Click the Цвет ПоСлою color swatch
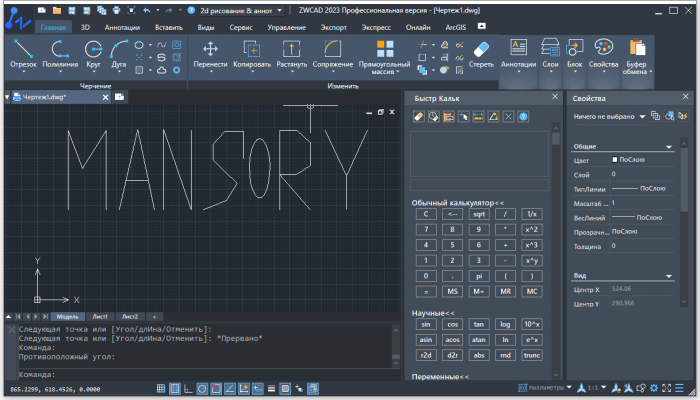Viewport: 700px width, 400px height. [615, 159]
